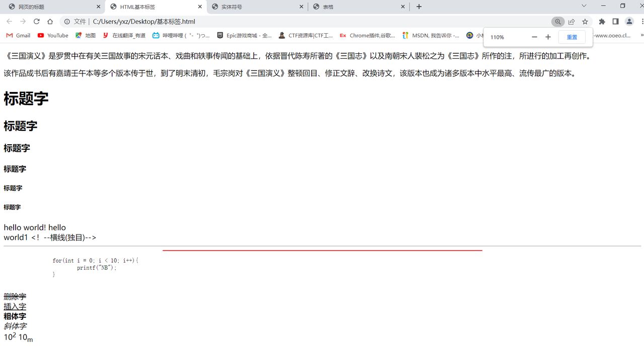644x347 pixels.
Task: Open the 哔哩哔哩 bookmark
Action: (181, 36)
